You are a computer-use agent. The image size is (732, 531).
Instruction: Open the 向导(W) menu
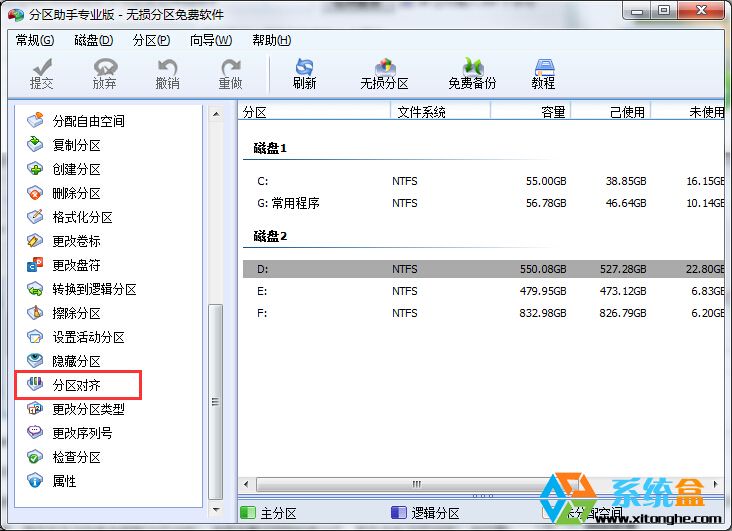[210, 40]
